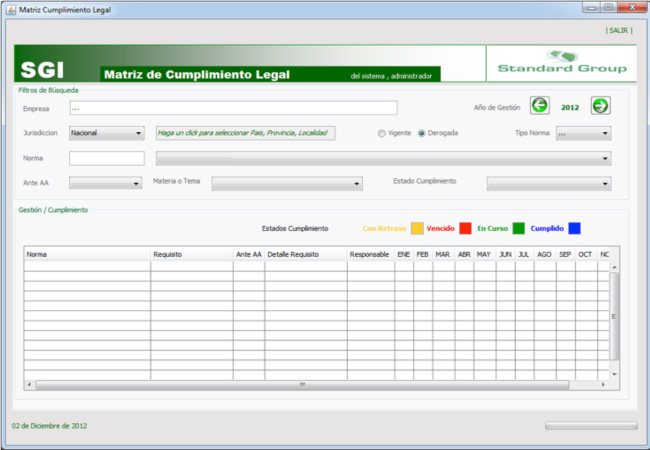Click the Empresa input field

pos(233,108)
